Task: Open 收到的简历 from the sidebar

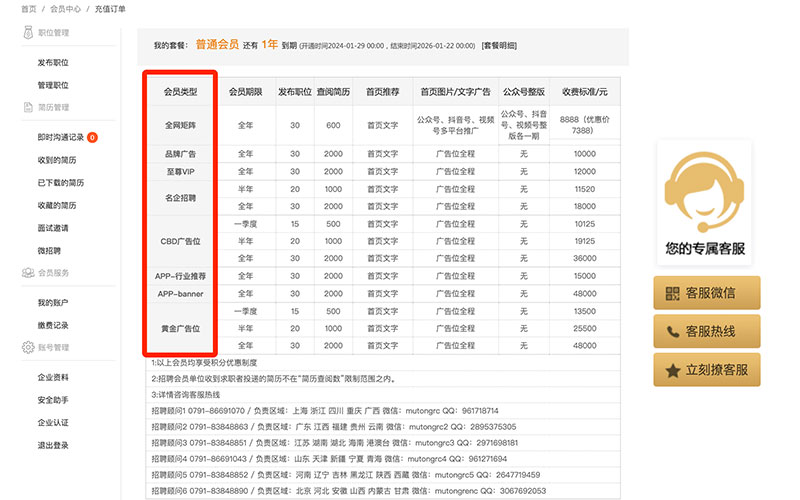Action: (x=57, y=160)
